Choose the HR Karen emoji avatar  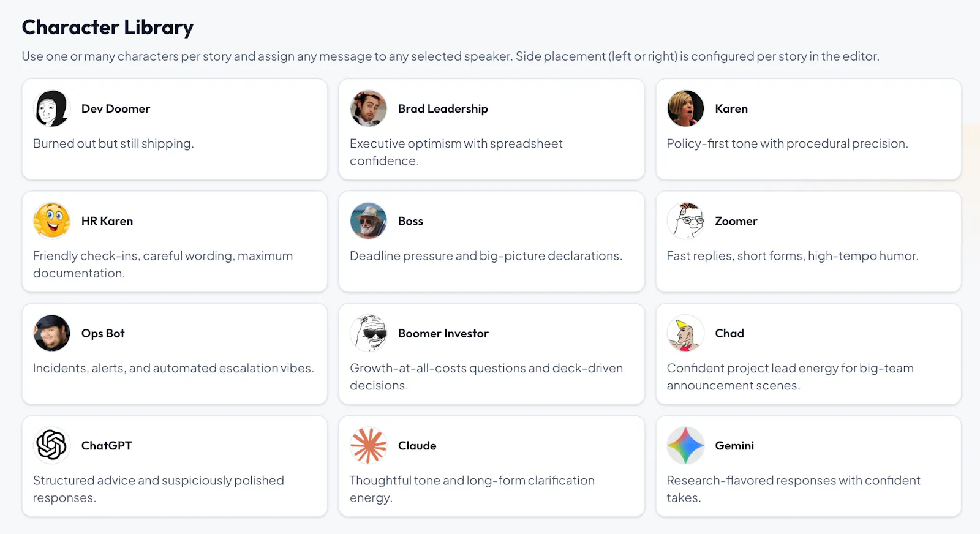click(52, 220)
